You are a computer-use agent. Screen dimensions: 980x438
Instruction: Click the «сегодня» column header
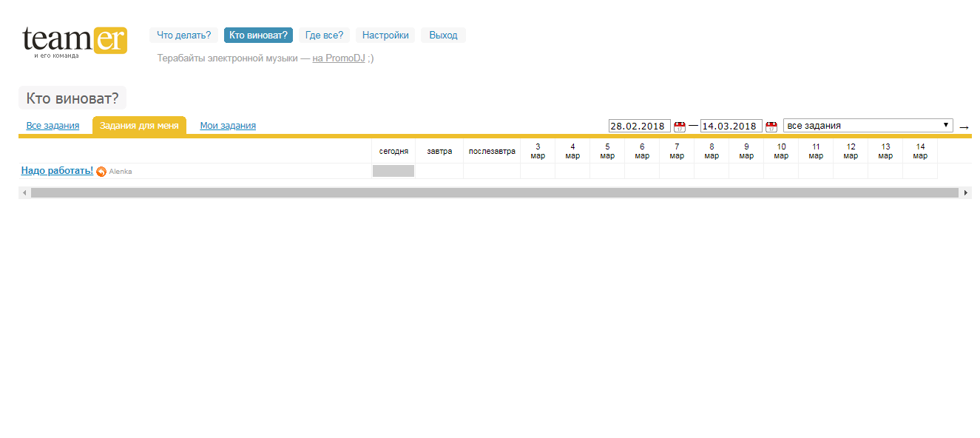[x=393, y=151]
